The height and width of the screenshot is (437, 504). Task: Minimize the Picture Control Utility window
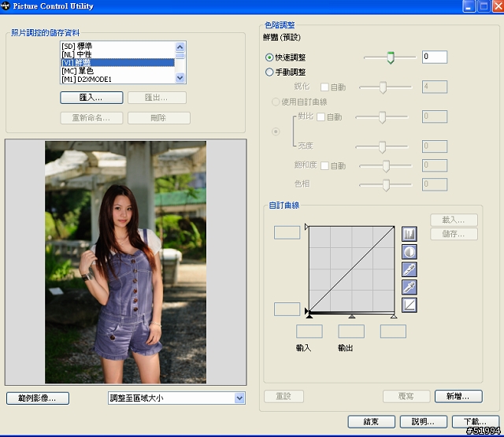469,6
